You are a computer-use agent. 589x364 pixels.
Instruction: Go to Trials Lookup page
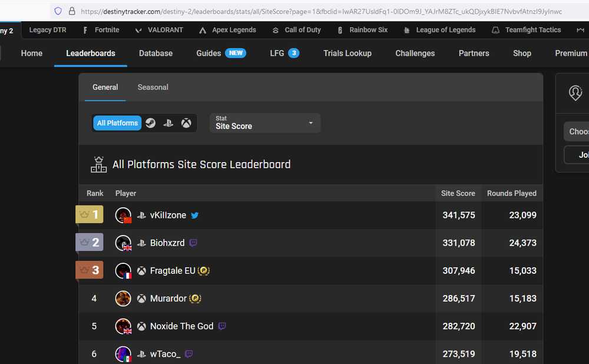click(x=347, y=53)
